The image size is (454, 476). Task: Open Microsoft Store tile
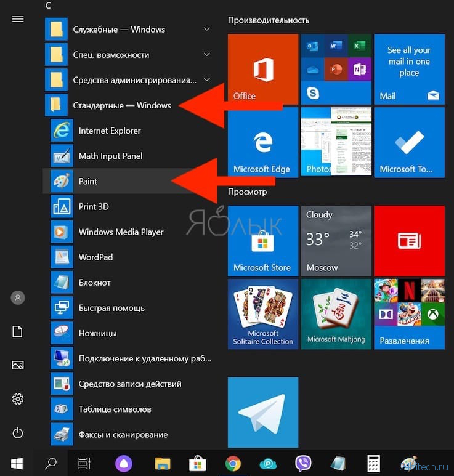pyautogui.click(x=263, y=241)
